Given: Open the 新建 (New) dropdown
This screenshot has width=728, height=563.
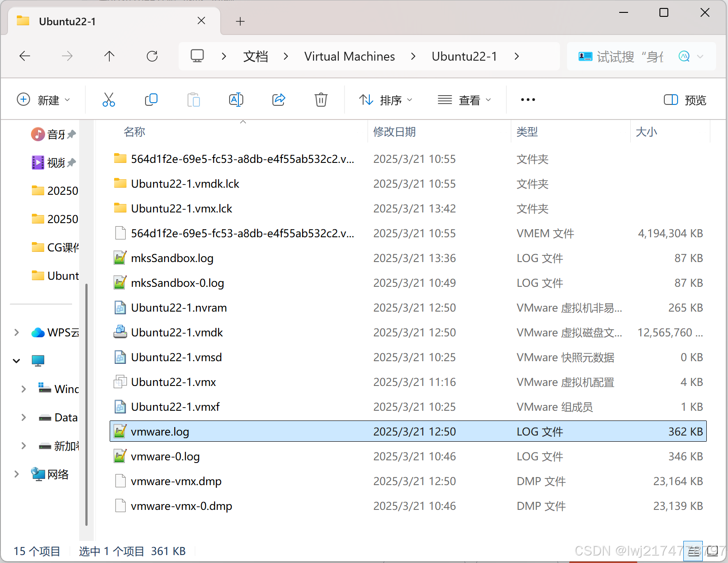Looking at the screenshot, I should [x=43, y=100].
